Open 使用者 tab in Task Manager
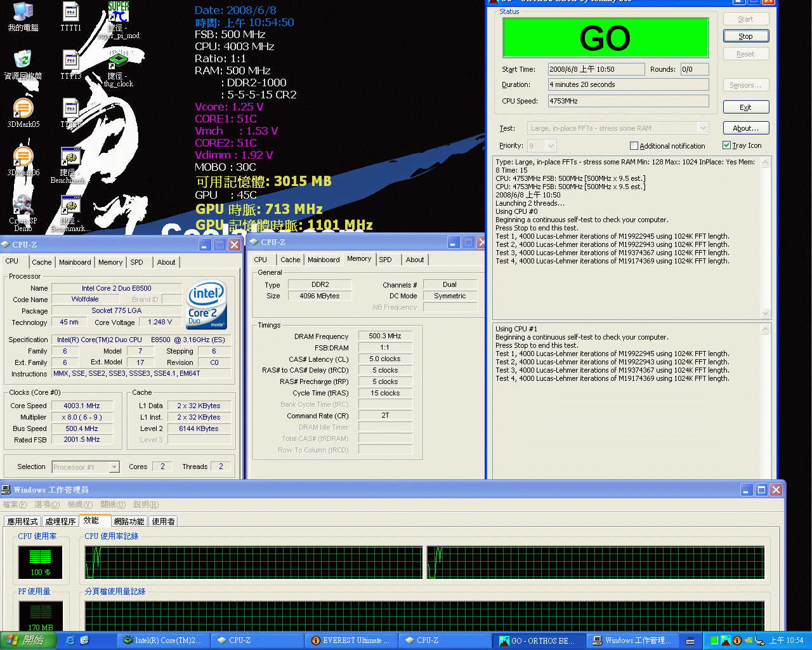Viewport: 812px width, 650px height. click(164, 521)
